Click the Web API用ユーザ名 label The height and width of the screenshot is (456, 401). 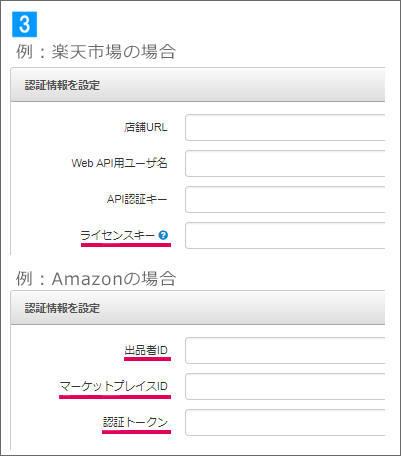119,163
